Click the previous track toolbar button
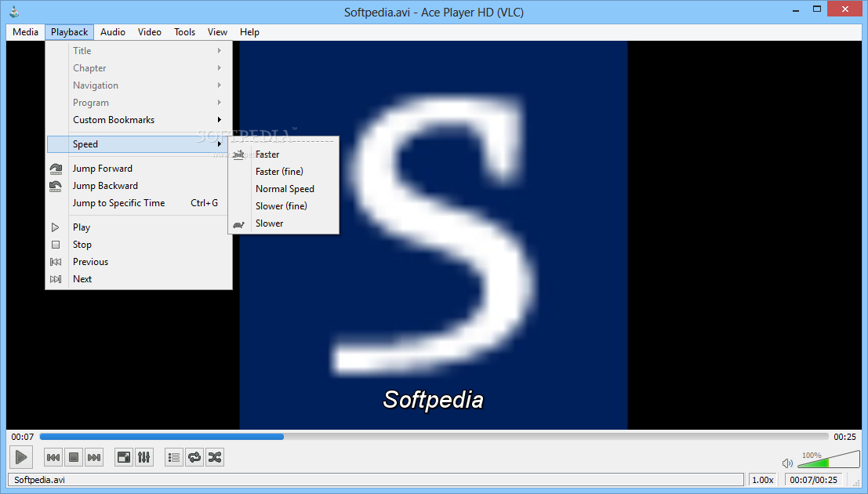This screenshot has width=868, height=494. (53, 457)
